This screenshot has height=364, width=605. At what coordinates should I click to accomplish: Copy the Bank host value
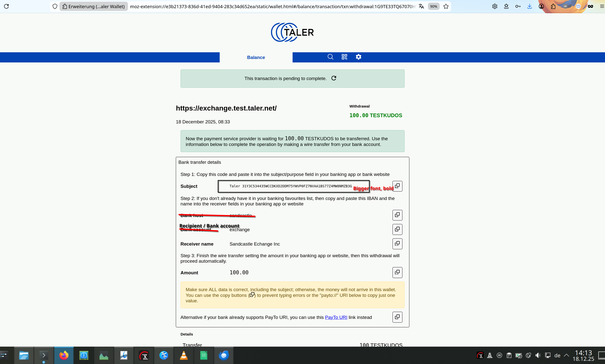[397, 215]
